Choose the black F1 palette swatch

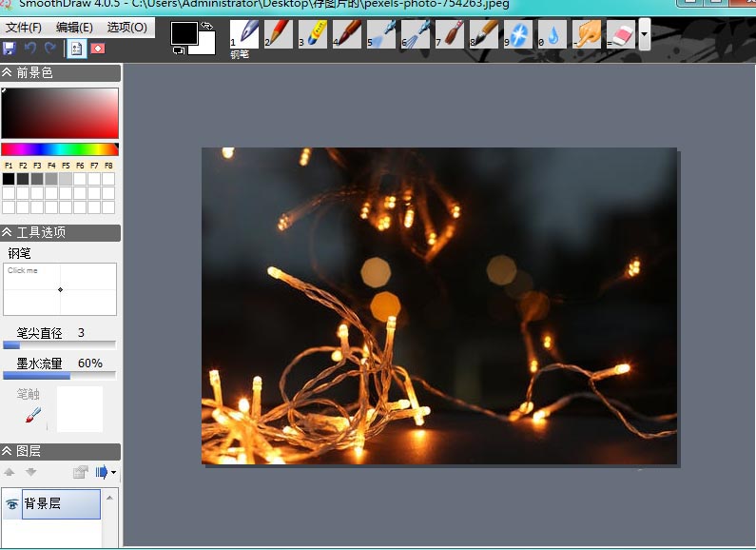pyautogui.click(x=9, y=179)
